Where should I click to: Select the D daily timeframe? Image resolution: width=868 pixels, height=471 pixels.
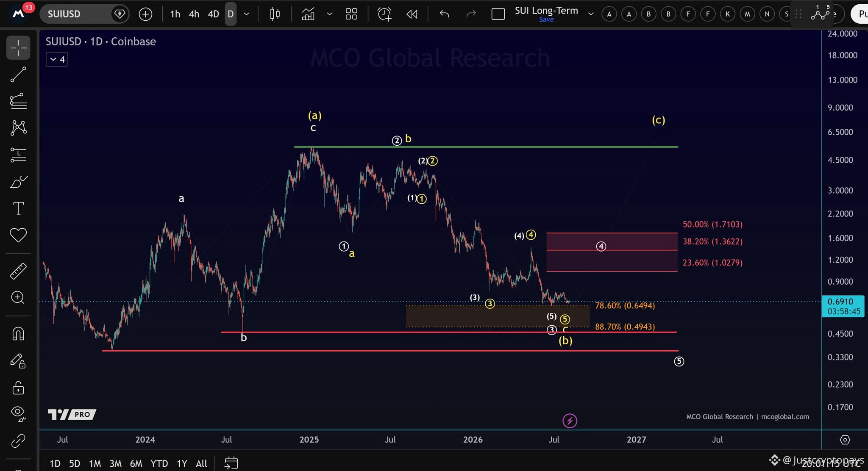[x=231, y=14]
